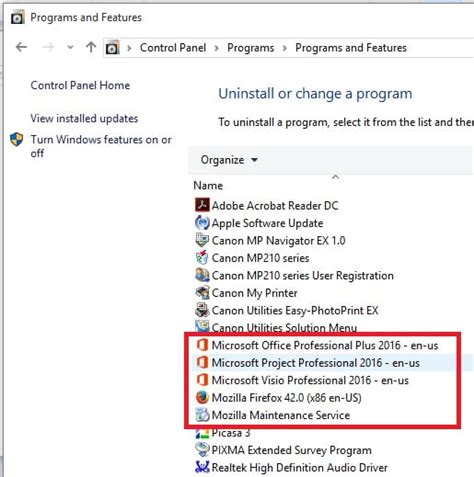Click the address bar Control Panel icon

(112, 48)
